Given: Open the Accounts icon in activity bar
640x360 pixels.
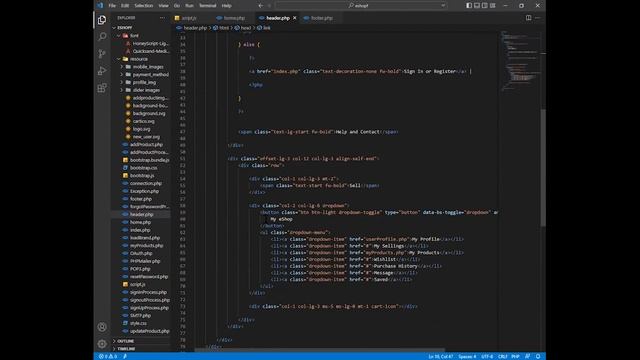Looking at the screenshot, I should 102,327.
